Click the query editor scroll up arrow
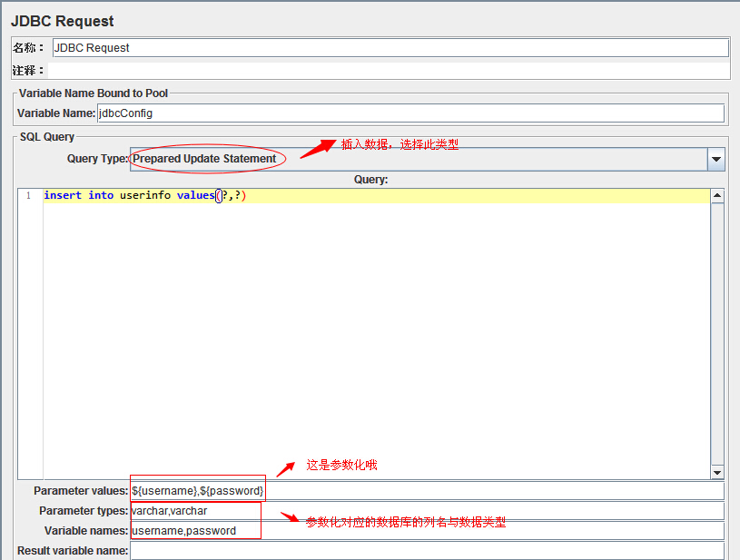Viewport: 740px width, 560px height. coord(717,195)
